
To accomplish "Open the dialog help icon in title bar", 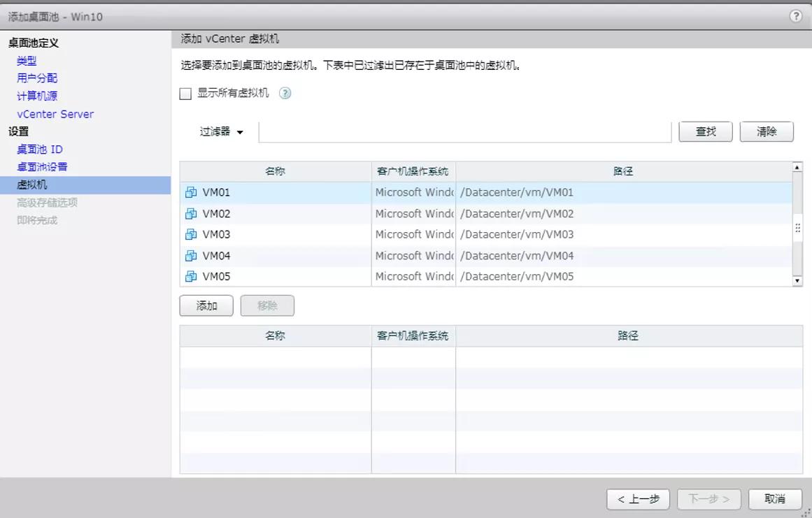I will pyautogui.click(x=796, y=15).
